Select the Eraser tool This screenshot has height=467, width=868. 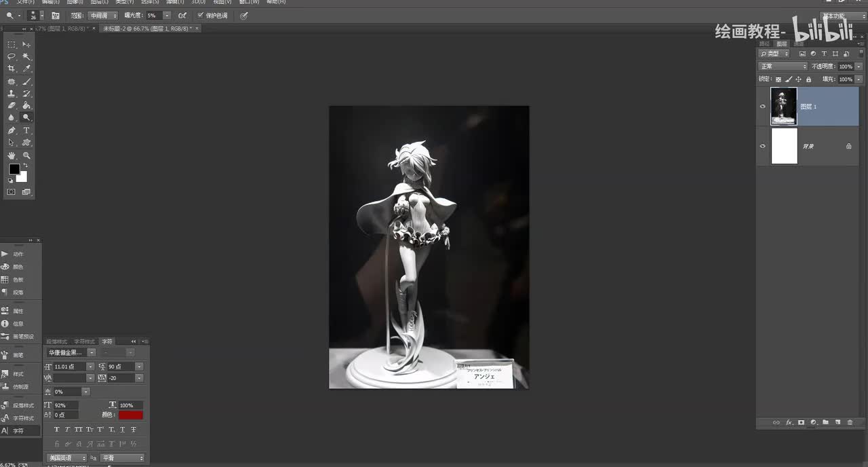click(x=12, y=105)
